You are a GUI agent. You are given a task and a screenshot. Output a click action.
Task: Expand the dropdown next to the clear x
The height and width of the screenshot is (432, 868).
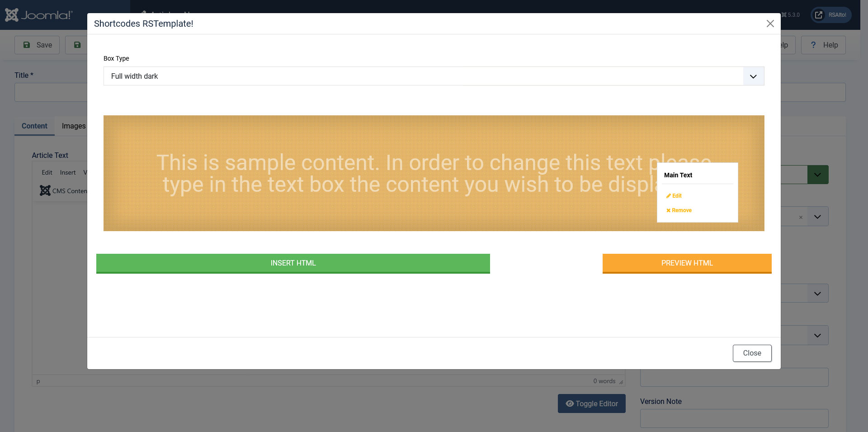pos(817,217)
